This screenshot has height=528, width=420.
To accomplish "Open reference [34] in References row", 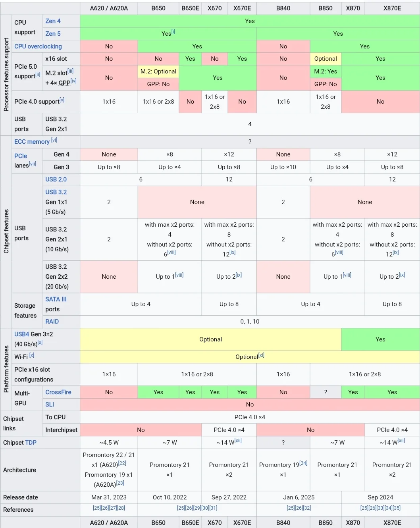I will pos(389,508).
